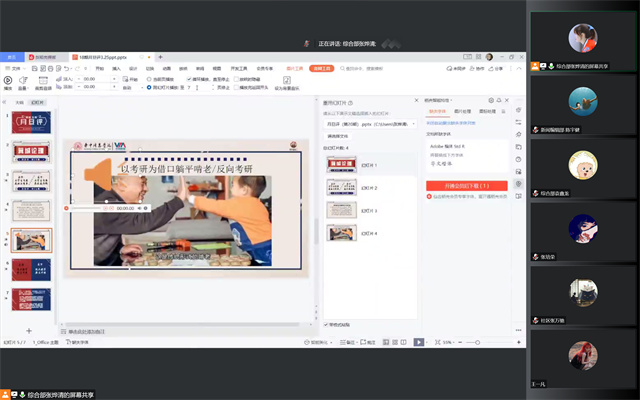
Task: Toggle the keep source formatting checkbox
Action: coord(327,325)
